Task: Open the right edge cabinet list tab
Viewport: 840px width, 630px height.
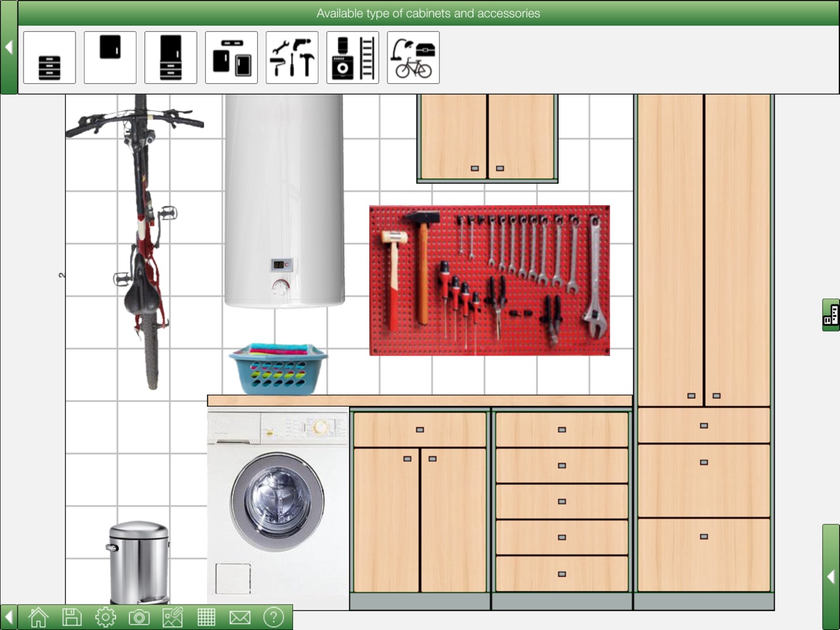Action: (831, 315)
